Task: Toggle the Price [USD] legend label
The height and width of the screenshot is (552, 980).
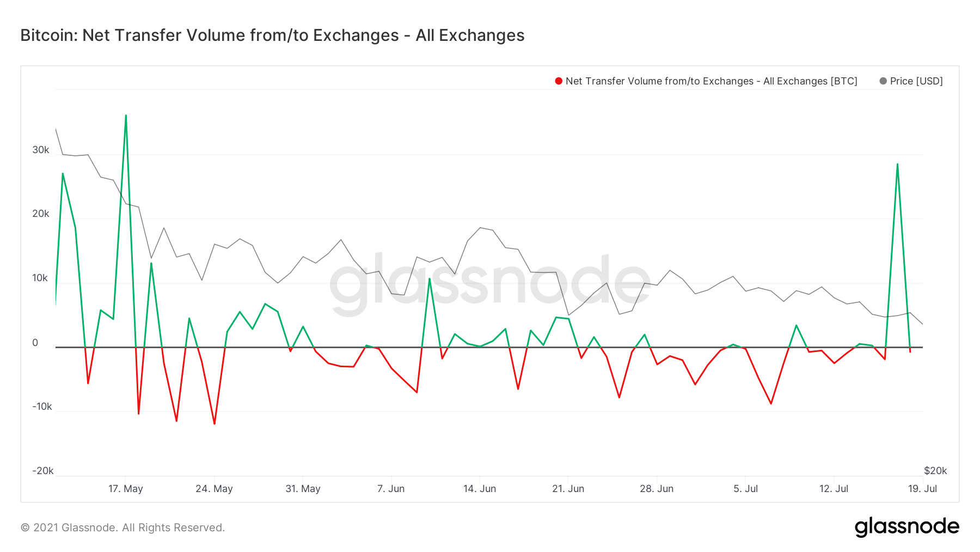Action: tap(916, 81)
